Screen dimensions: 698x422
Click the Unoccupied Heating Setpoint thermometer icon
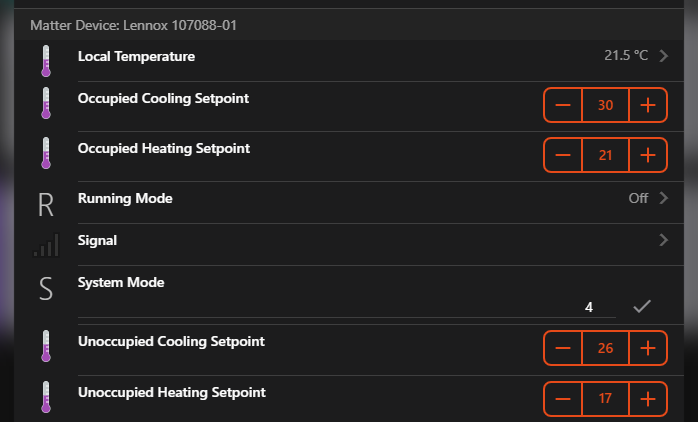[x=45, y=398]
